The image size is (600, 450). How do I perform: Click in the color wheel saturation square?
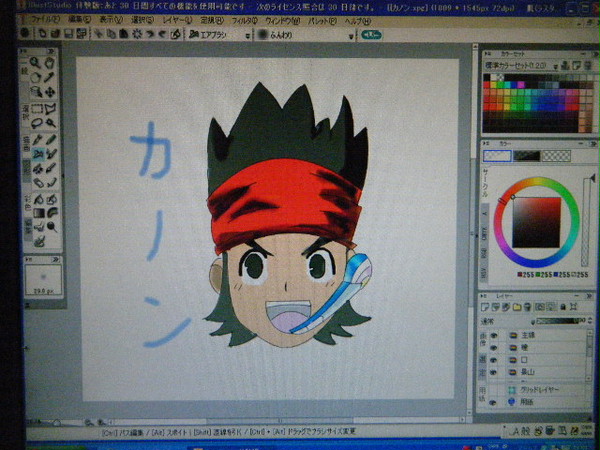tap(536, 223)
